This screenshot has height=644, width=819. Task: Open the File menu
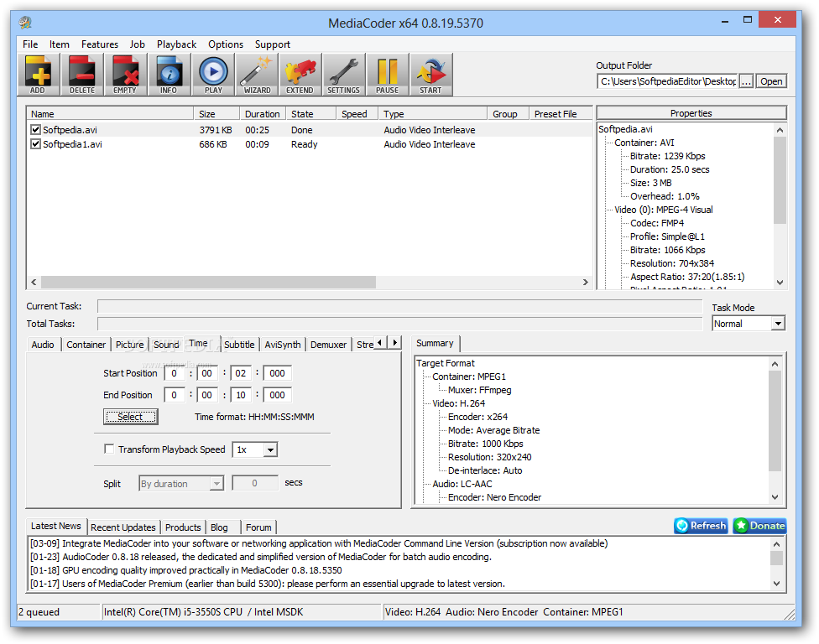point(30,44)
